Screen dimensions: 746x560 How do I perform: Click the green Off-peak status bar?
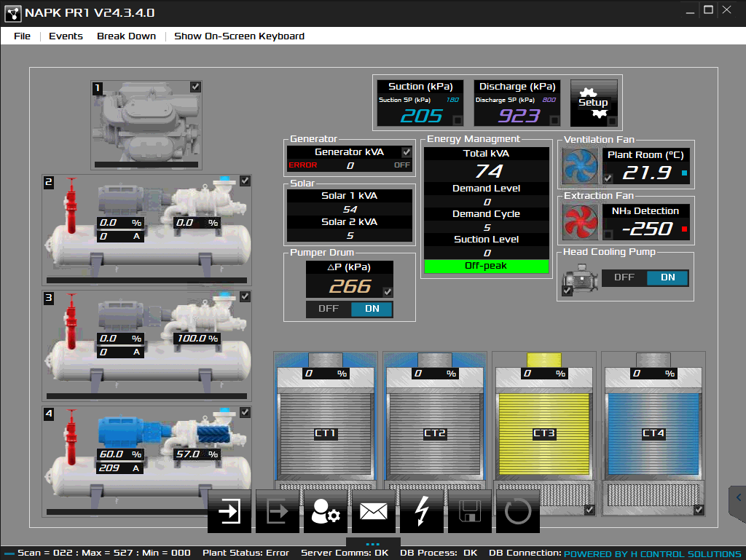486,267
